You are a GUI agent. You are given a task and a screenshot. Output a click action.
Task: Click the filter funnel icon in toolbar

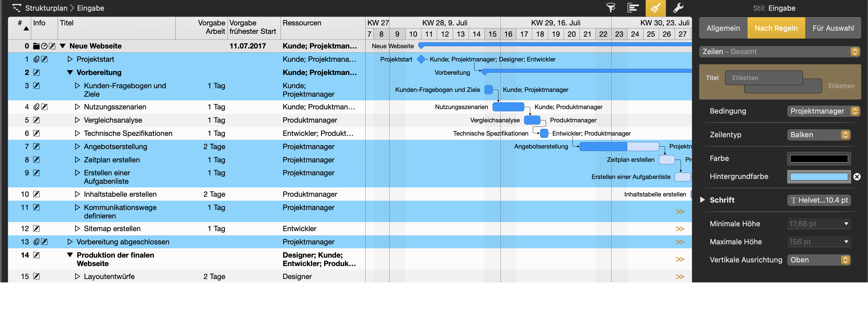[x=610, y=8]
